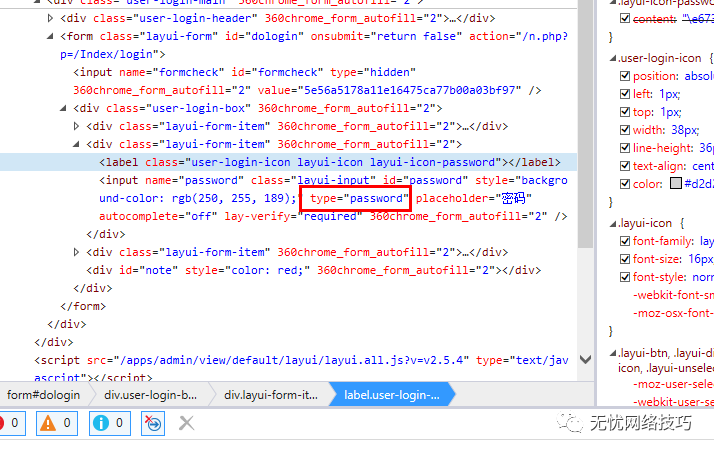Click the autocomplete="off" attribute
This screenshot has width=714, height=453.
pos(158,216)
